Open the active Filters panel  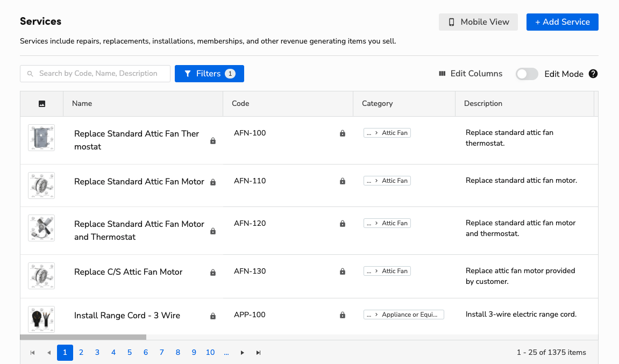pos(209,73)
